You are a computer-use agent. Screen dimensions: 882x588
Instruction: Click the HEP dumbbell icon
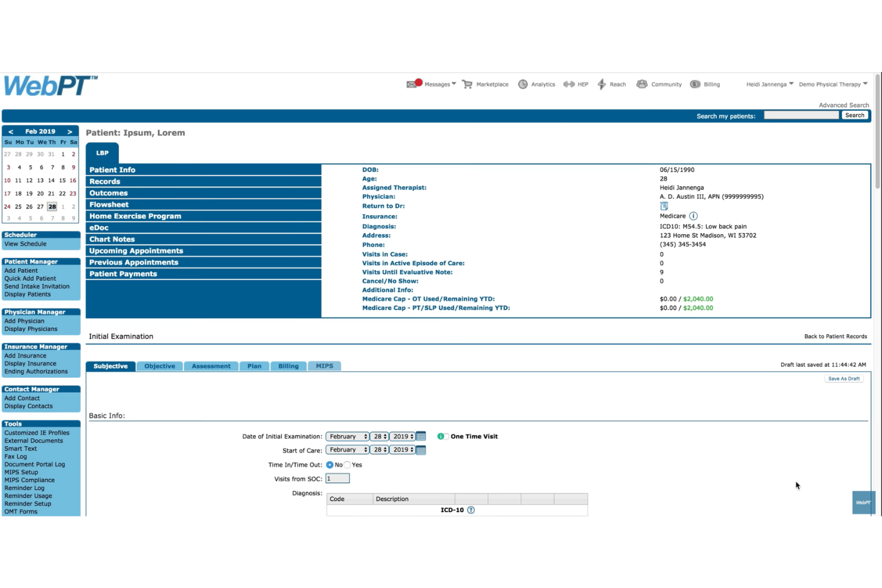point(569,84)
